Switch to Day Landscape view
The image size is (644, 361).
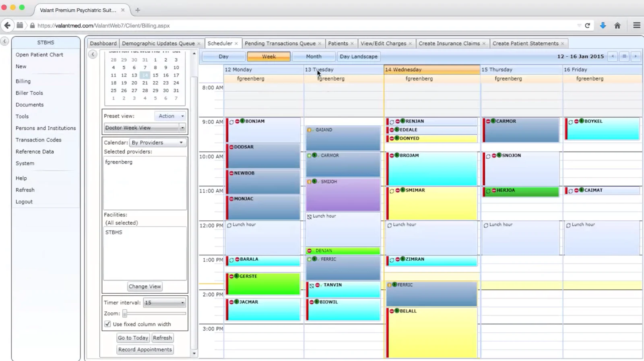pyautogui.click(x=359, y=56)
